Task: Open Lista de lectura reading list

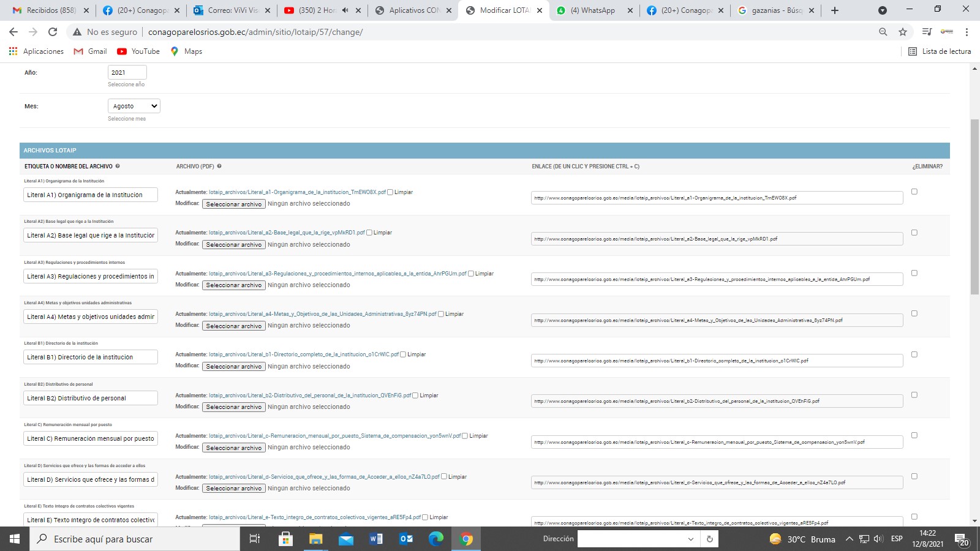Action: tap(940, 51)
